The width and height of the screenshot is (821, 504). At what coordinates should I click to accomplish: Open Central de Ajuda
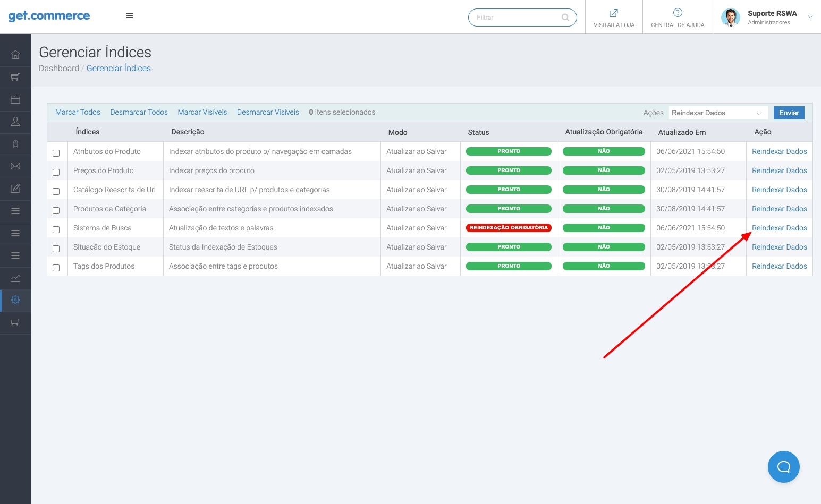pos(678,18)
